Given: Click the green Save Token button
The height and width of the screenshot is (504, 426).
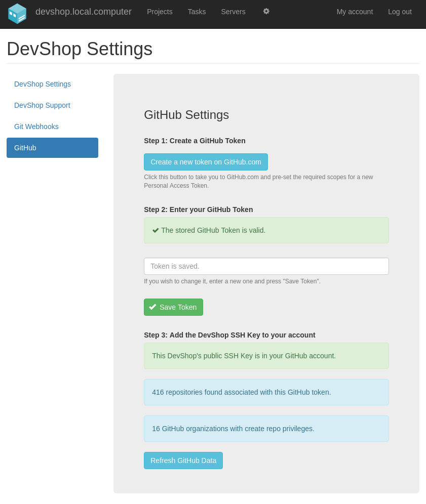Looking at the screenshot, I should click(x=173, y=307).
